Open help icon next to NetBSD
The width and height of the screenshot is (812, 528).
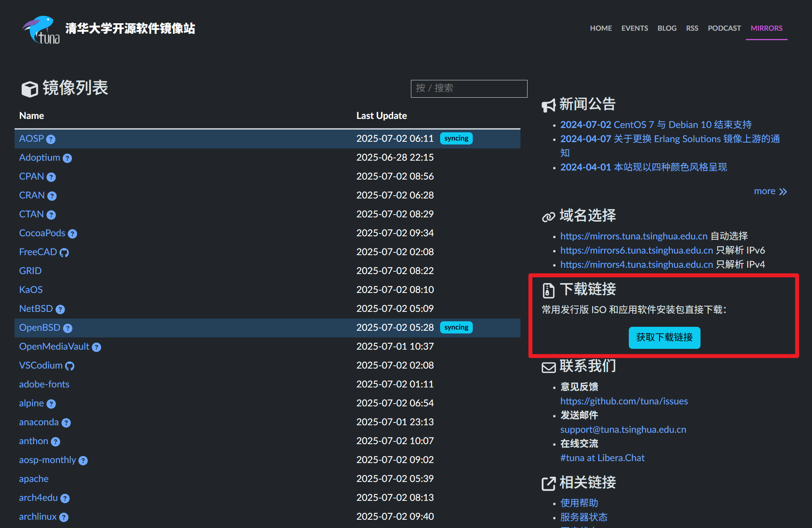60,309
